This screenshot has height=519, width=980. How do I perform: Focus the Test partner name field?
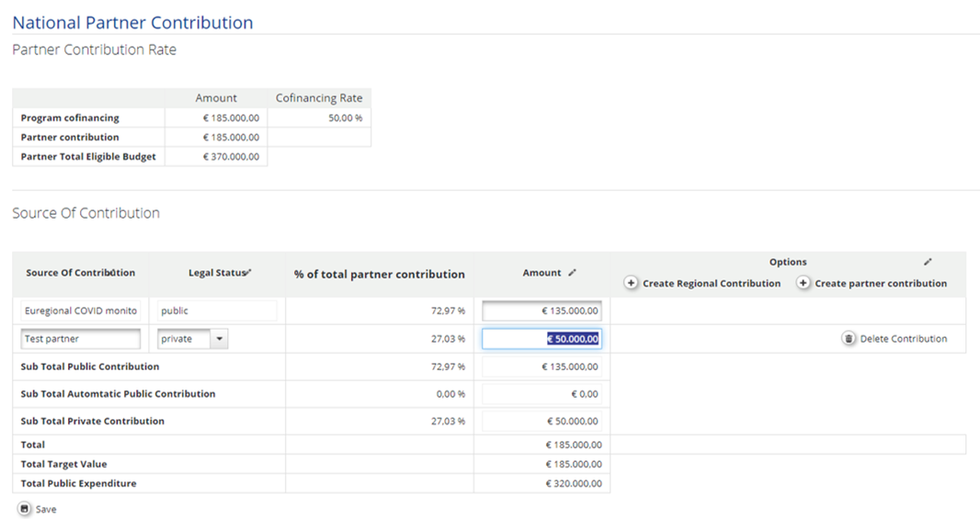click(x=81, y=339)
